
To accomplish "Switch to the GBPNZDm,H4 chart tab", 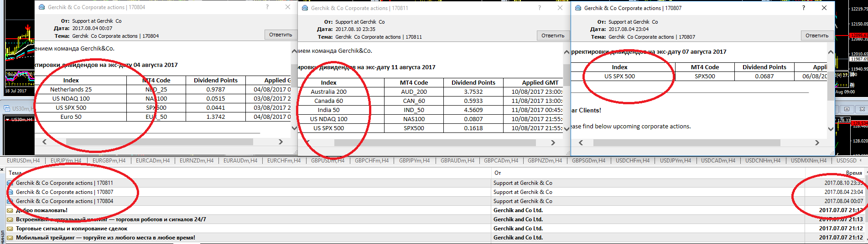I will tap(546, 160).
